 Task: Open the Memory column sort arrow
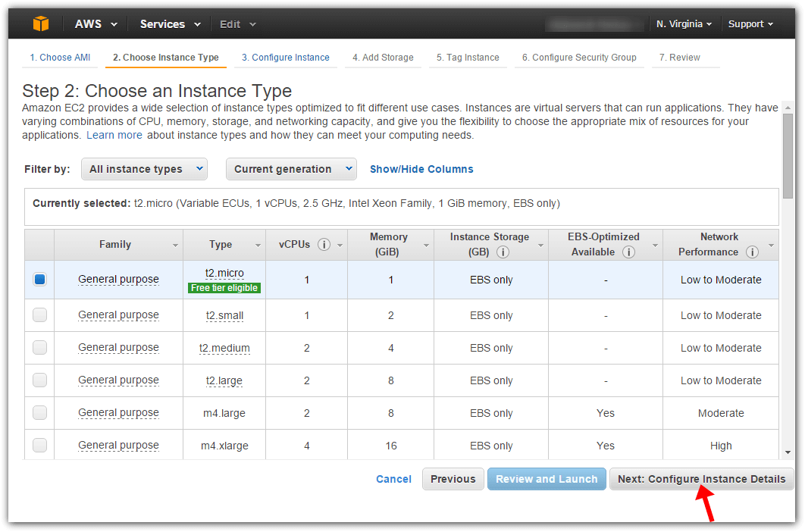(x=426, y=246)
